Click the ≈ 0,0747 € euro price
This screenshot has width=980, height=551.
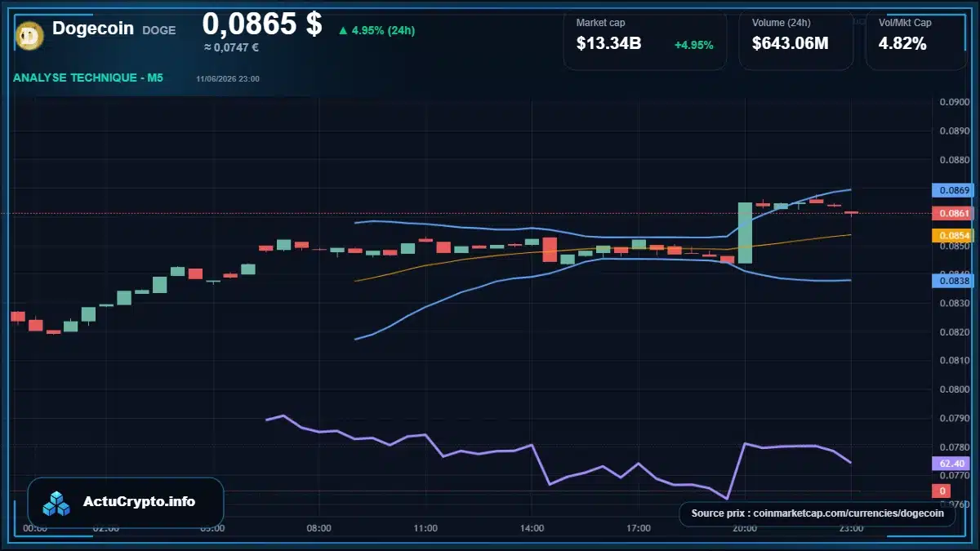click(231, 47)
